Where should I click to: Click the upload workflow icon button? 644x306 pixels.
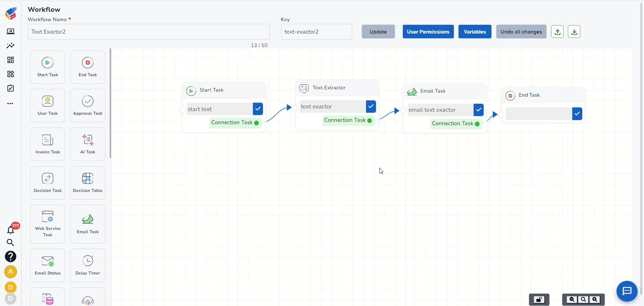pyautogui.click(x=557, y=32)
